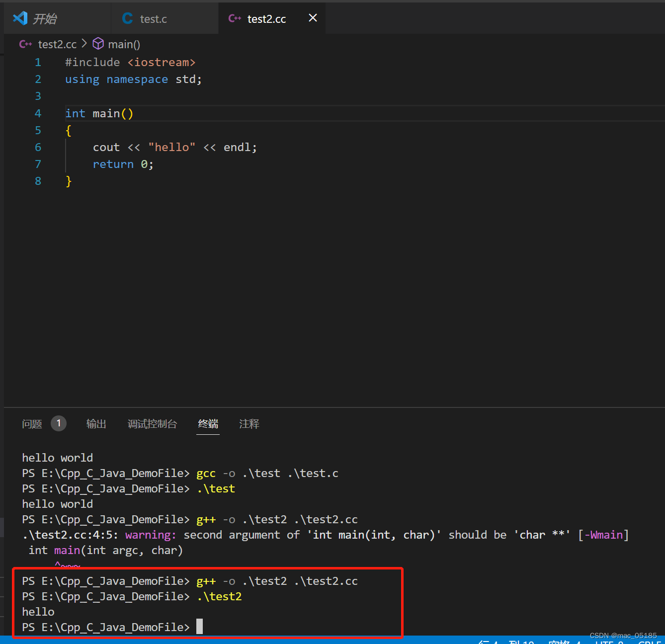Switch to the test.c editor tab
665x644 pixels.
pos(165,19)
